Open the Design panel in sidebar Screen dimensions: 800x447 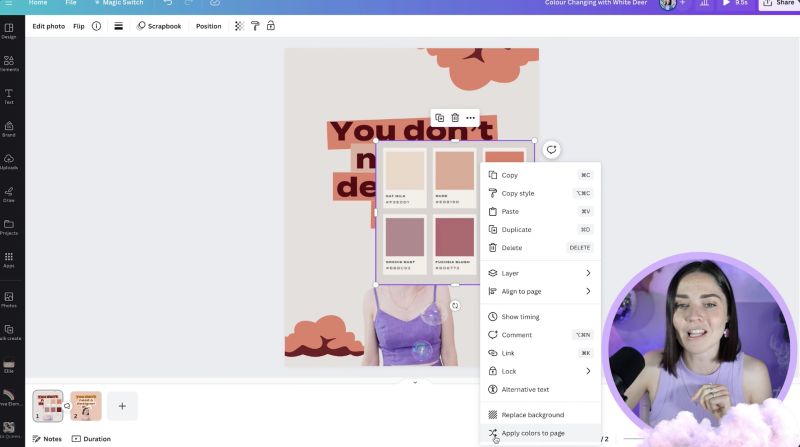(9, 31)
